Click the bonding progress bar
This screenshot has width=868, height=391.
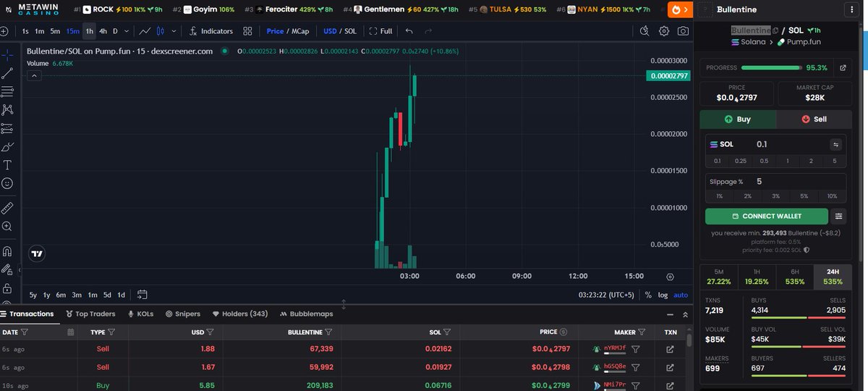[771, 67]
